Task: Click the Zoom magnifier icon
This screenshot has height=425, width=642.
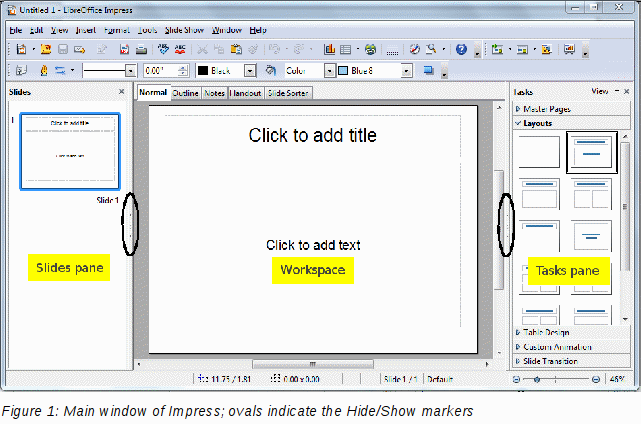Action: click(x=431, y=50)
